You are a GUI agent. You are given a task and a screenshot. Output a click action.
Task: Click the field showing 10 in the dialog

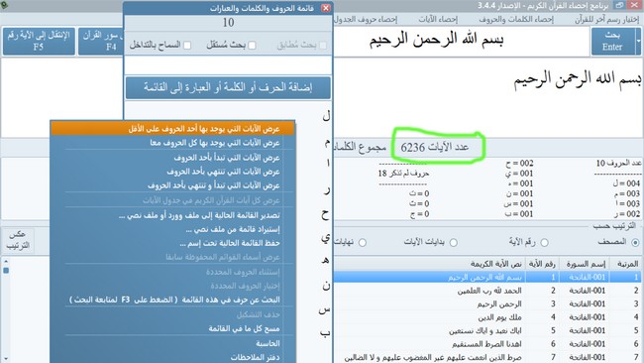coord(228,22)
